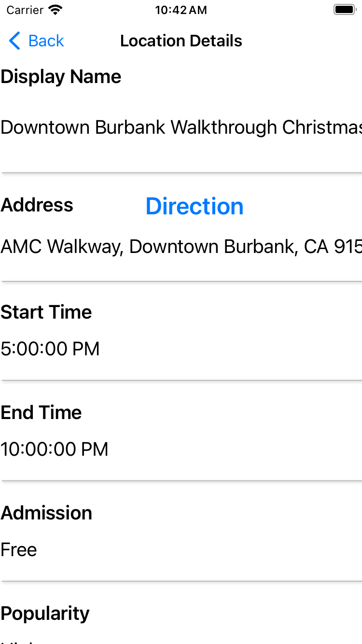Tap the End Time heading

click(x=42, y=413)
